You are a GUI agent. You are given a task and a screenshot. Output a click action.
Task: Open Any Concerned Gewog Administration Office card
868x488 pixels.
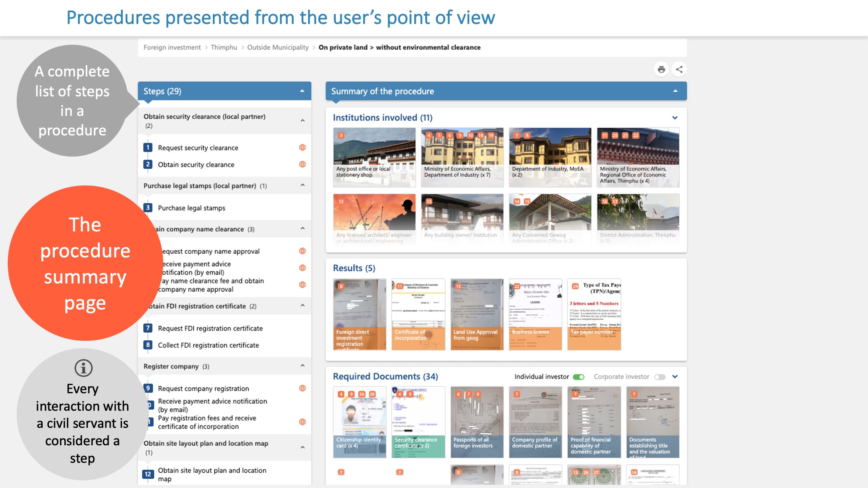tap(550, 219)
